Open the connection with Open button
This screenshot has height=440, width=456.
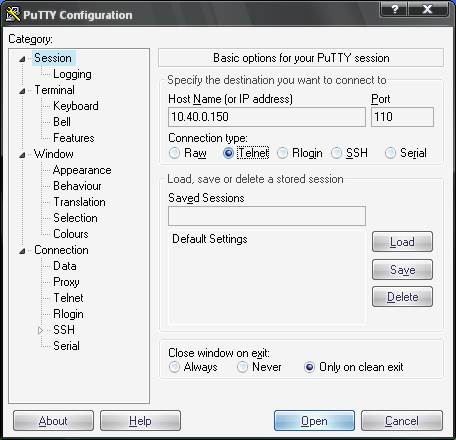(314, 421)
